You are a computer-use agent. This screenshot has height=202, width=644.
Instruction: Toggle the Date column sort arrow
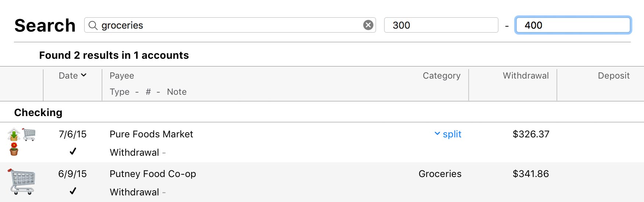84,75
